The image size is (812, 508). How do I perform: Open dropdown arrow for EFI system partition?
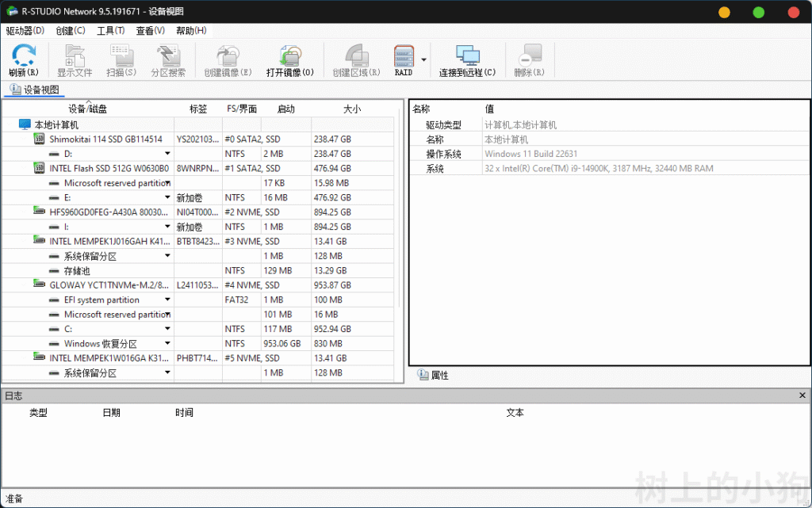[x=167, y=300]
